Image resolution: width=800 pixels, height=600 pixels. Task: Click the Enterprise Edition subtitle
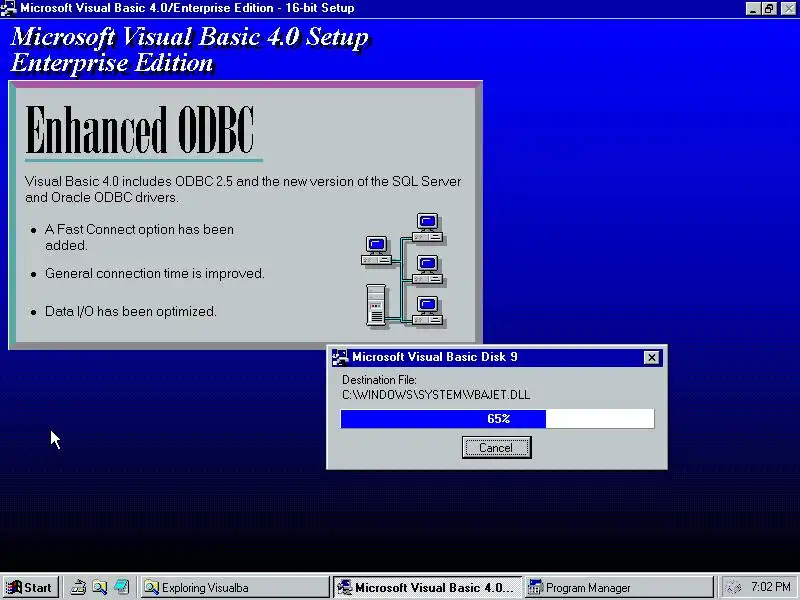(x=112, y=63)
